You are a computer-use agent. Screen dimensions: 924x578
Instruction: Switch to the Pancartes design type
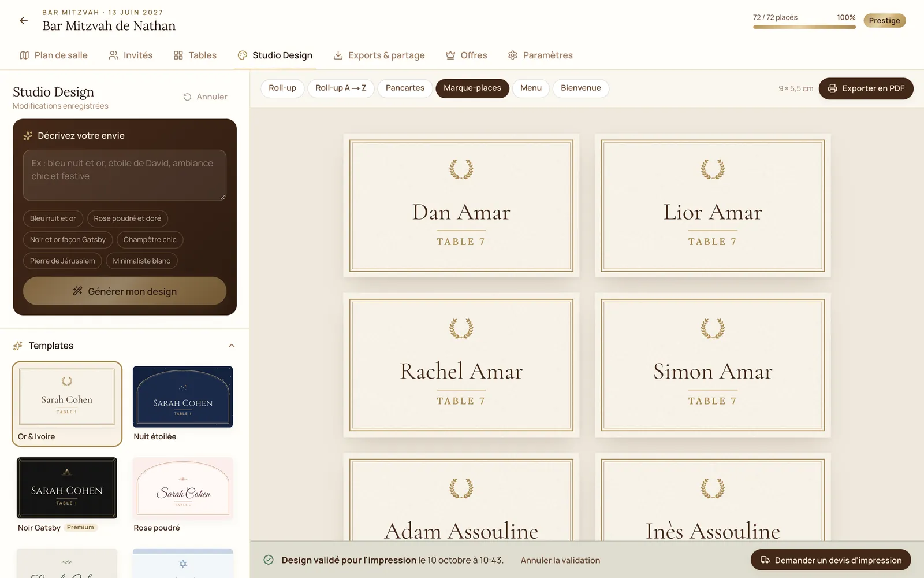coord(405,88)
